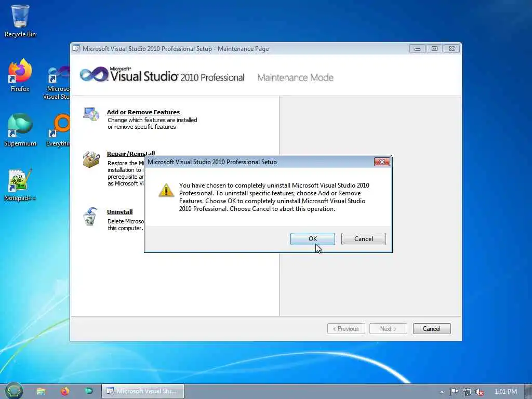This screenshot has width=532, height=399.
Task: Click the 1:01 PM system clock
Action: [506, 392]
